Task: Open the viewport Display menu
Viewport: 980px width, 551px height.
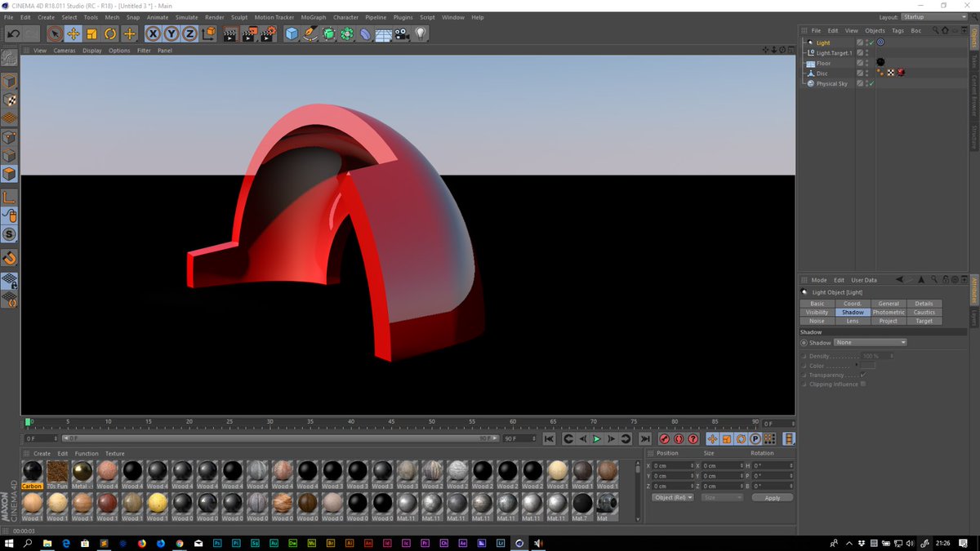Action: click(x=92, y=51)
